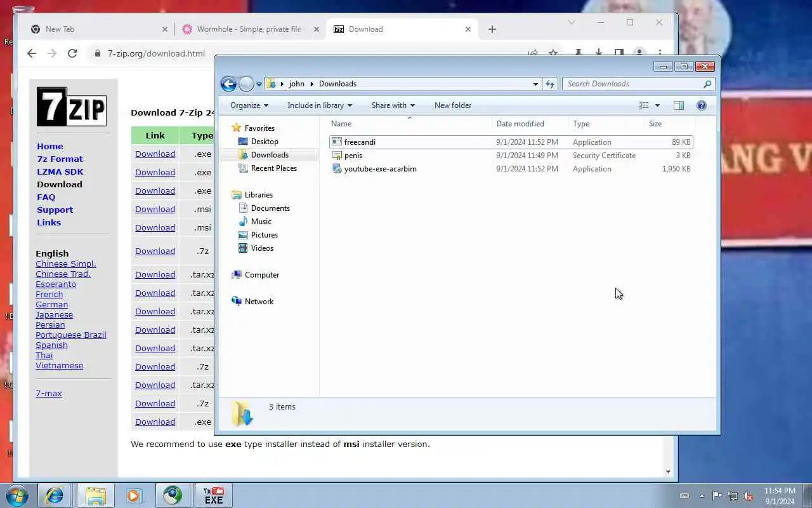Viewport: 812px width, 508px height.
Task: Click the 7-zip.org address bar
Action: pyautogui.click(x=156, y=53)
